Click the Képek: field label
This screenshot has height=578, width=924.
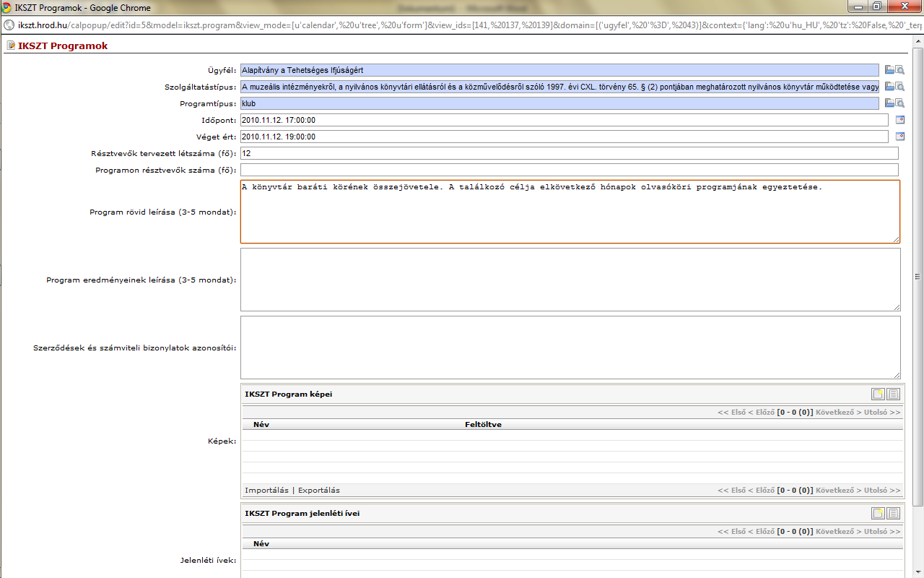pyautogui.click(x=222, y=441)
